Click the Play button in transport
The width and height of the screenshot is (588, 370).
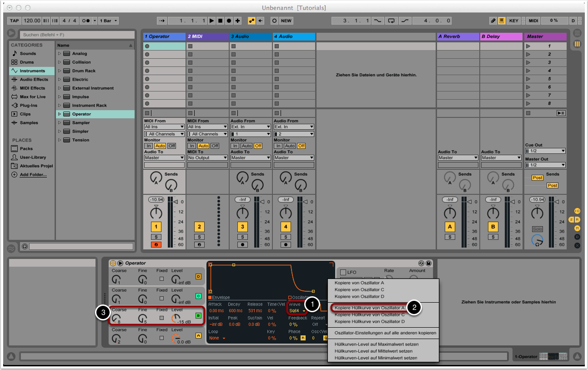click(x=211, y=20)
